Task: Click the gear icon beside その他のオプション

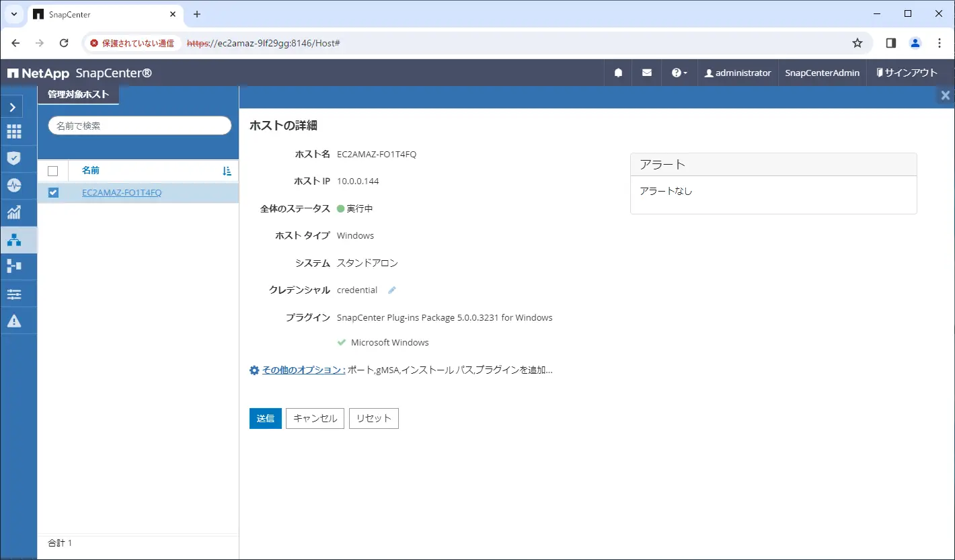Action: pos(254,370)
